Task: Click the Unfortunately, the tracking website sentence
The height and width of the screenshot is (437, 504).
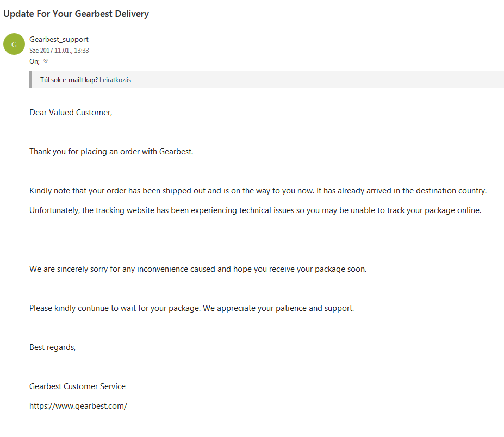Action: click(255, 210)
